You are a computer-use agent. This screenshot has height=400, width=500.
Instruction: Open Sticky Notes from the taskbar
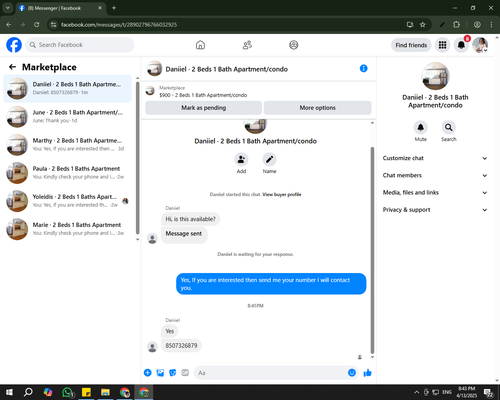(86, 392)
